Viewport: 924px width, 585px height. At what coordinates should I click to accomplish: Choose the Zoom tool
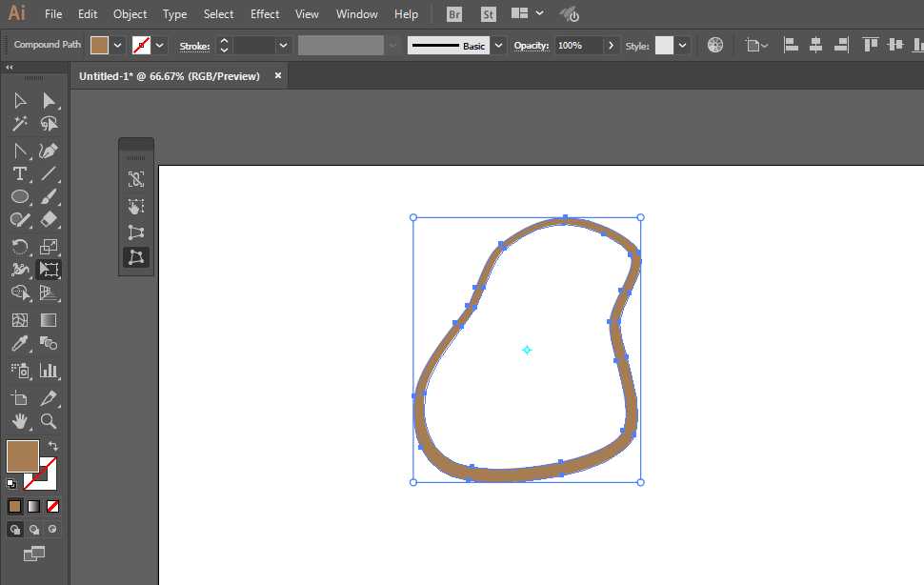(49, 420)
